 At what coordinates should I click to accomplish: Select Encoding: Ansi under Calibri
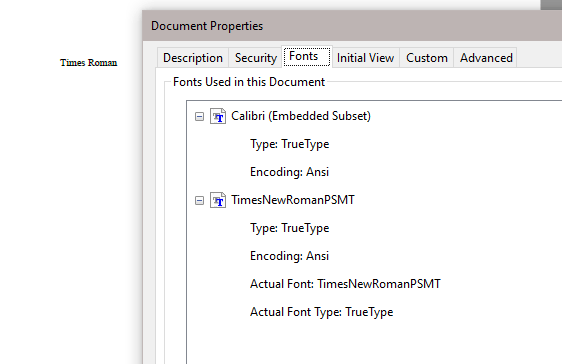pyautogui.click(x=289, y=172)
